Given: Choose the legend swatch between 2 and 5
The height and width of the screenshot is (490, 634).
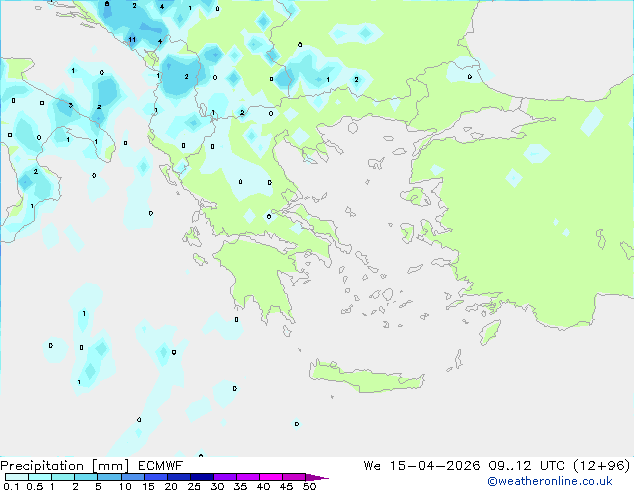Looking at the screenshot, I should tap(86, 477).
